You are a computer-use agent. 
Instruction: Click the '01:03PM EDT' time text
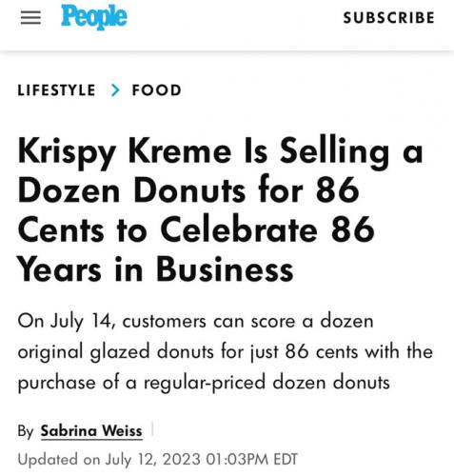tap(252, 459)
